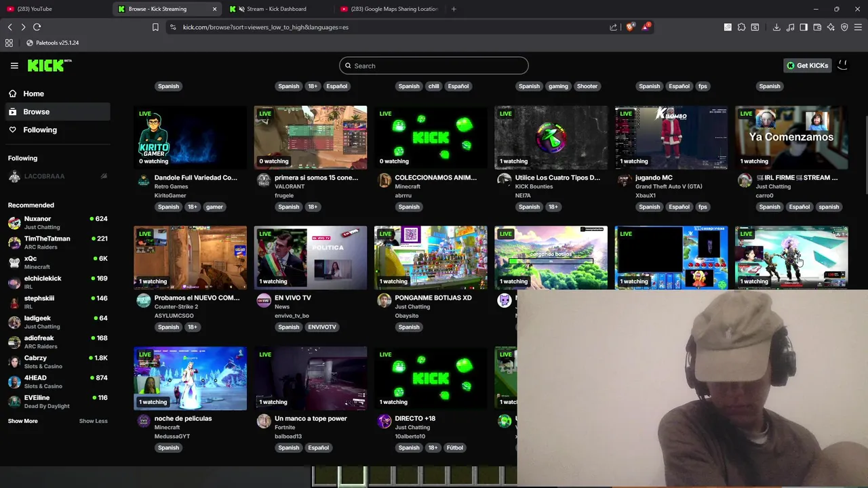Open Nuxanor in the Recommended list
Screen dimensions: 868x488
click(58, 222)
